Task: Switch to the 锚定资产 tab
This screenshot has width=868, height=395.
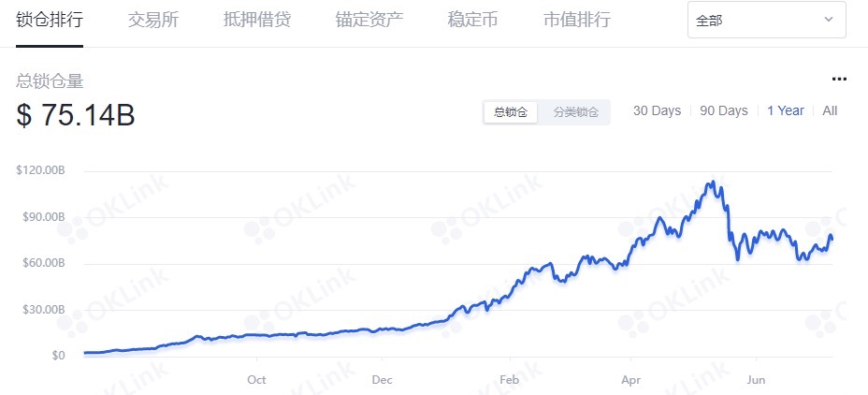Action: pyautogui.click(x=369, y=20)
